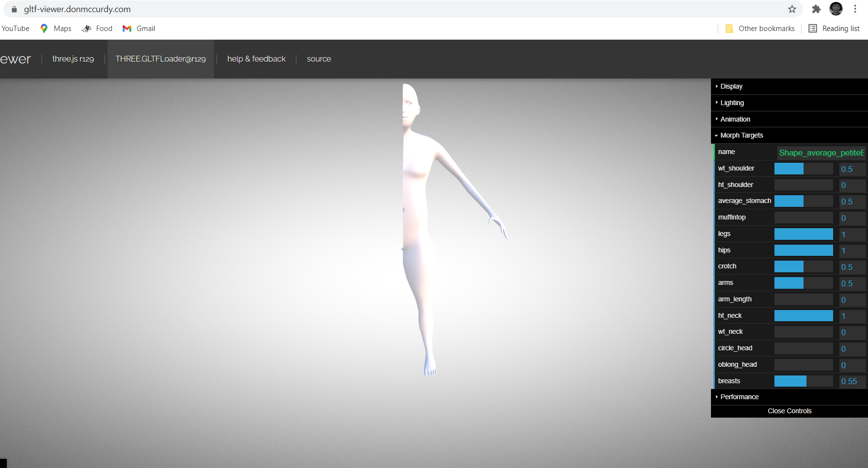The width and height of the screenshot is (868, 468).
Task: Open the Reading list
Action: click(x=834, y=28)
